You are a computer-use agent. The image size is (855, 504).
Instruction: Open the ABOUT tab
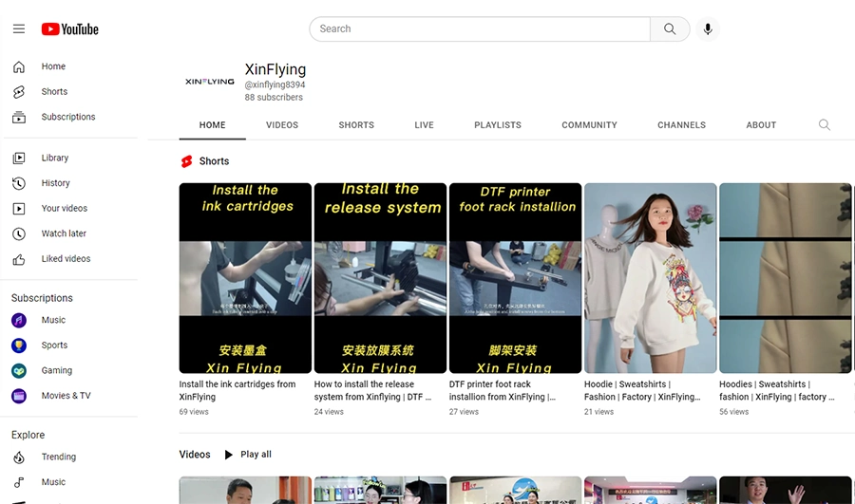coord(761,124)
